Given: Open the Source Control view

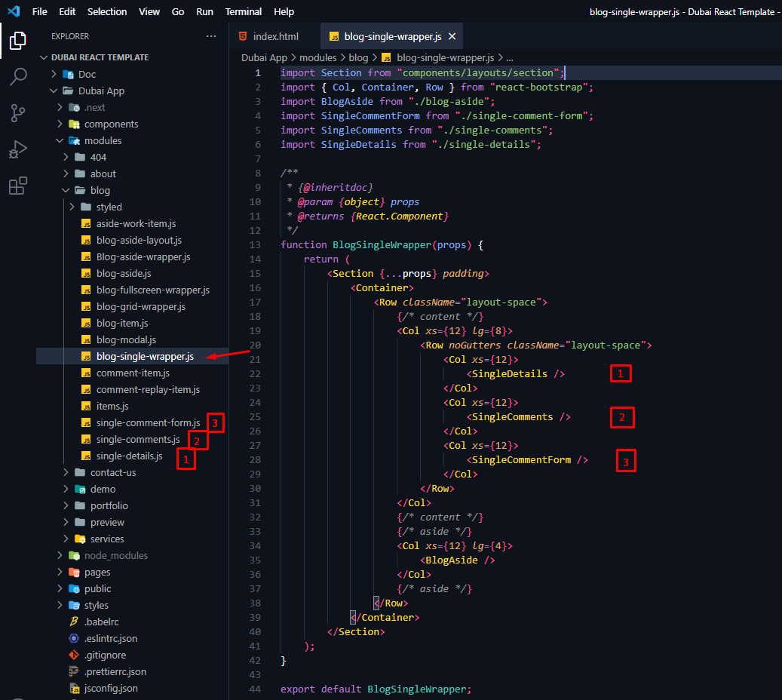Looking at the screenshot, I should click(18, 113).
